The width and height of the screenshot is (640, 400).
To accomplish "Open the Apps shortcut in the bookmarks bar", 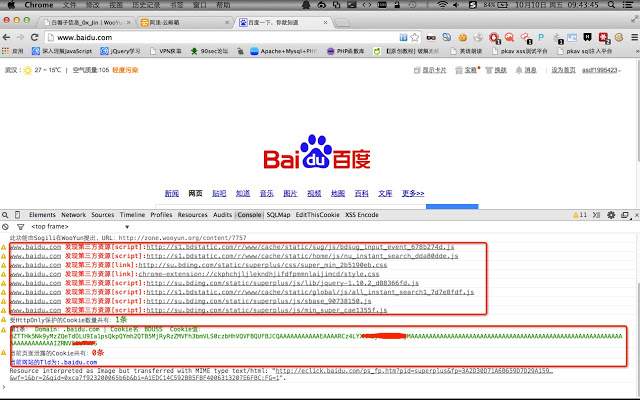I will coord(12,51).
